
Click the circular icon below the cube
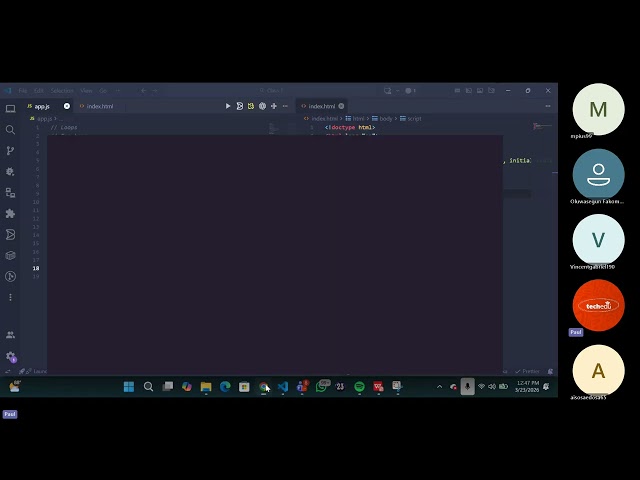[10, 276]
